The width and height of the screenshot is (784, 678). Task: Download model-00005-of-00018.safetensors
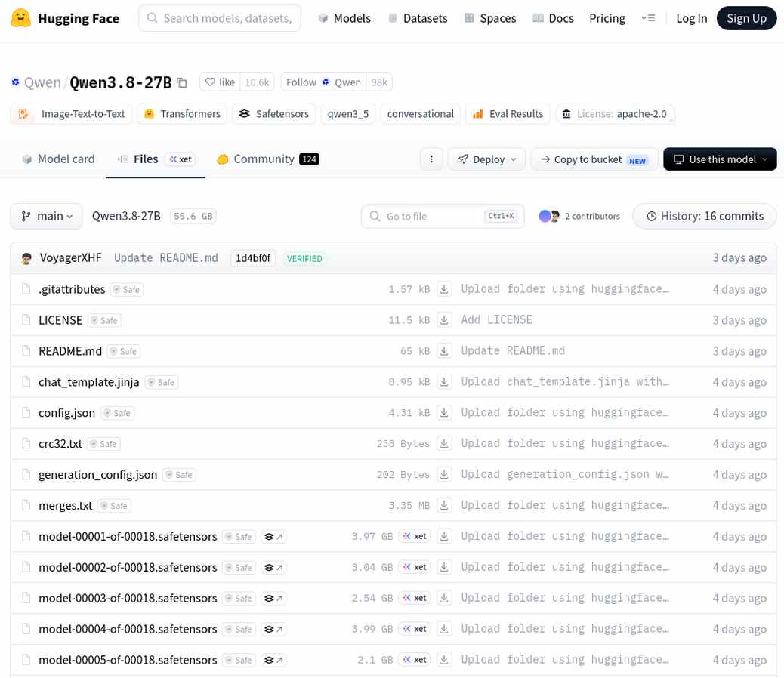click(x=444, y=660)
